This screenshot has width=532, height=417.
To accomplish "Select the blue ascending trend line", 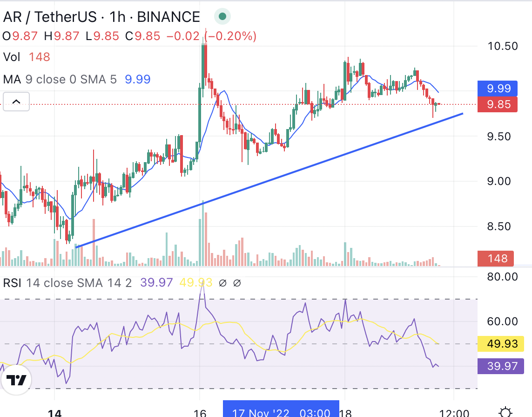I will coord(269,180).
